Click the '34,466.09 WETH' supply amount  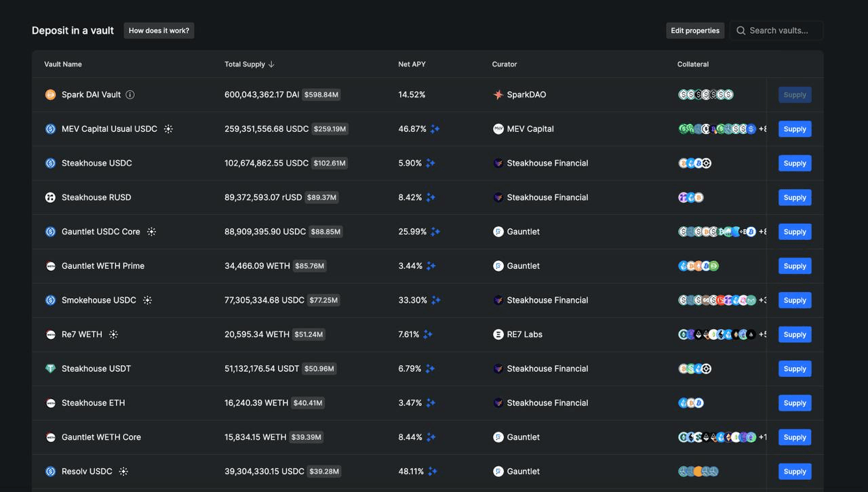click(x=257, y=266)
